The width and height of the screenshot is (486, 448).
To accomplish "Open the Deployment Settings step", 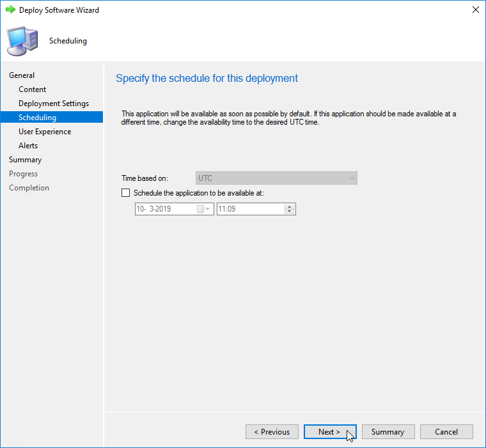I will click(54, 104).
